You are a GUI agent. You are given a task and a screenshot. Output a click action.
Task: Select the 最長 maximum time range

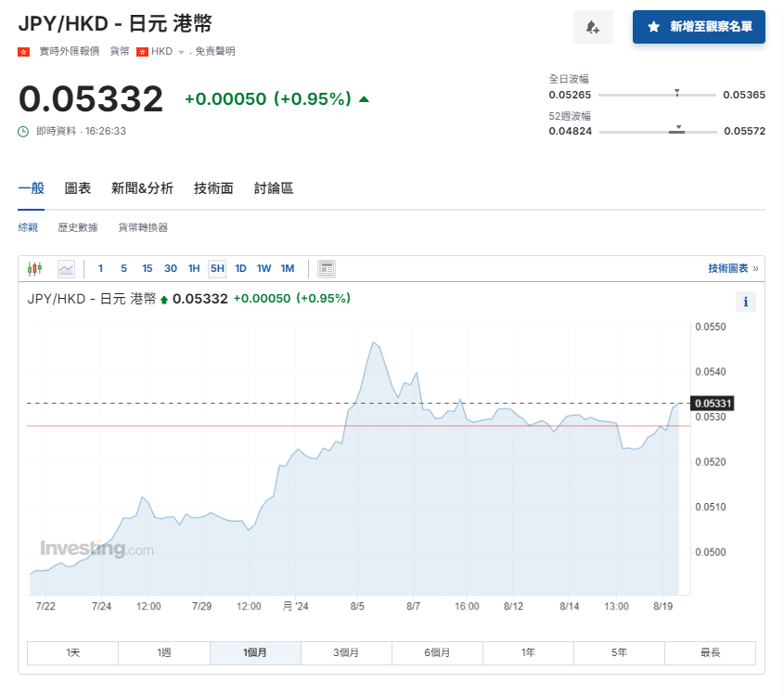click(x=710, y=652)
